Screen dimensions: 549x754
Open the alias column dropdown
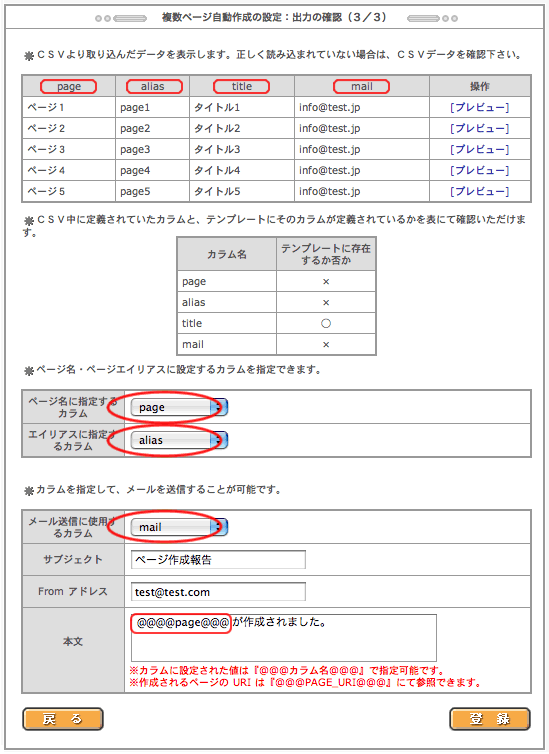click(x=179, y=440)
